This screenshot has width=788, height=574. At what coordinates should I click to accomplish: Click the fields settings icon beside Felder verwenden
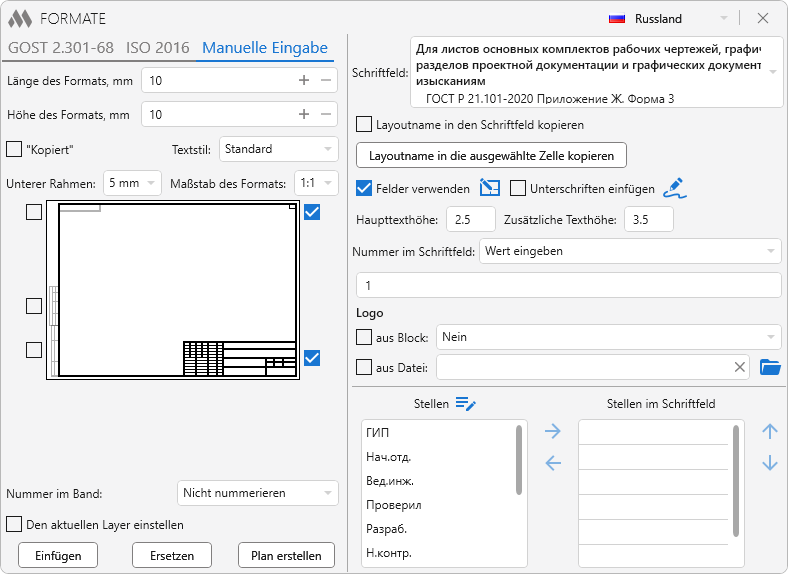[489, 188]
